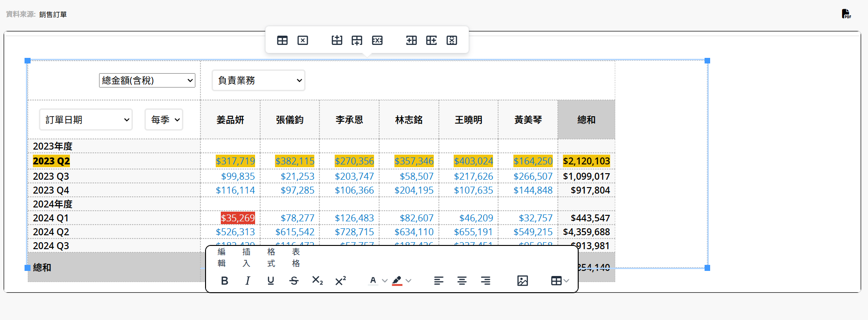Apply the red background highlight color

[x=397, y=281]
